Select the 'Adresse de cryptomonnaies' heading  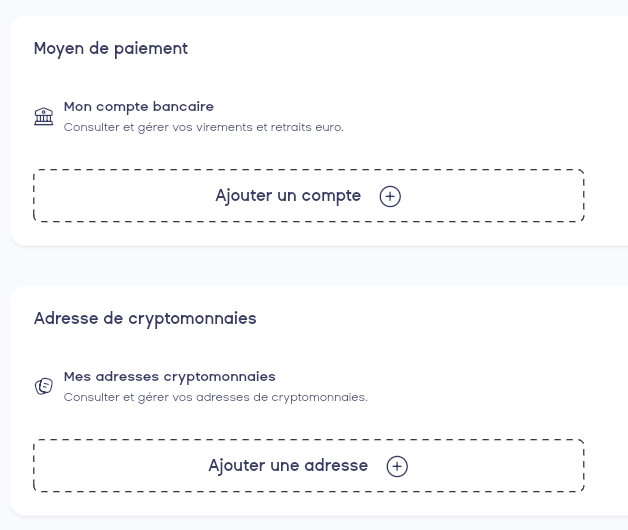click(x=145, y=318)
